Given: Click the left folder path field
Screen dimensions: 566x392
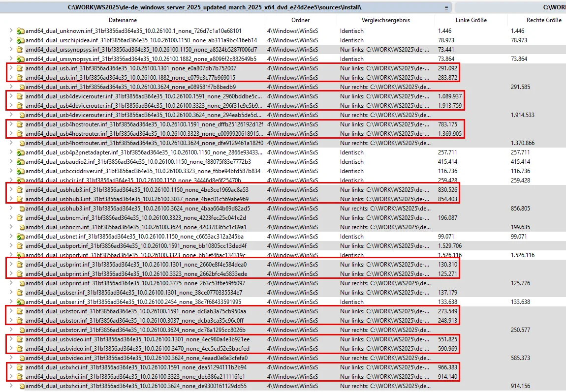Looking at the screenshot, I should [x=225, y=7].
